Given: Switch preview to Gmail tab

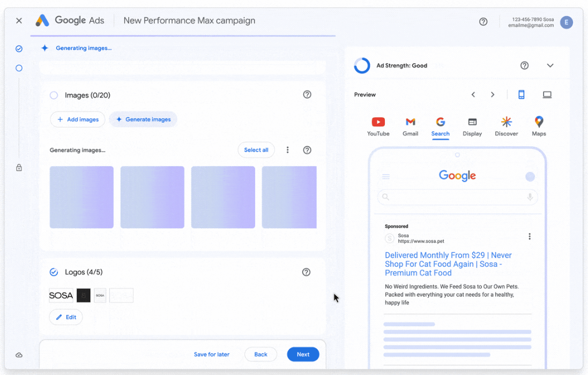Looking at the screenshot, I should click(x=410, y=126).
